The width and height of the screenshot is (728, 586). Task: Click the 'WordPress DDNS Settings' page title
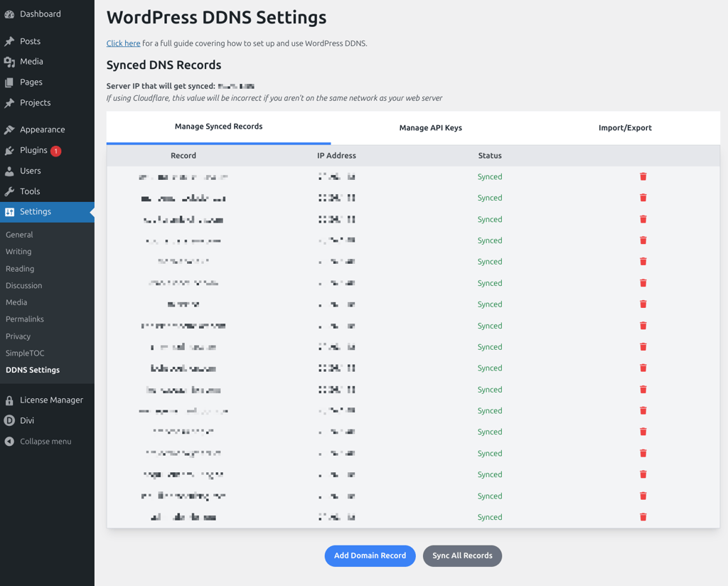[216, 18]
